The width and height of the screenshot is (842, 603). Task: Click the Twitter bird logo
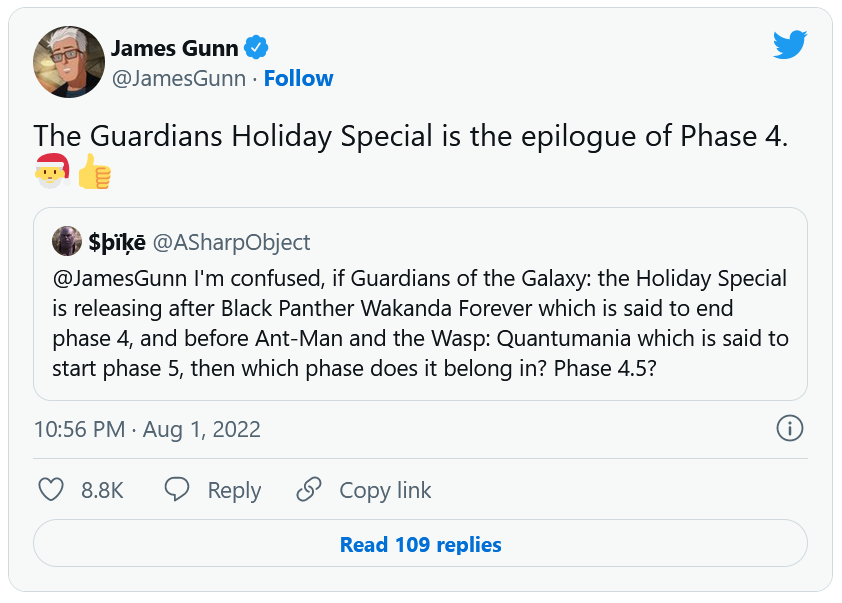[790, 44]
